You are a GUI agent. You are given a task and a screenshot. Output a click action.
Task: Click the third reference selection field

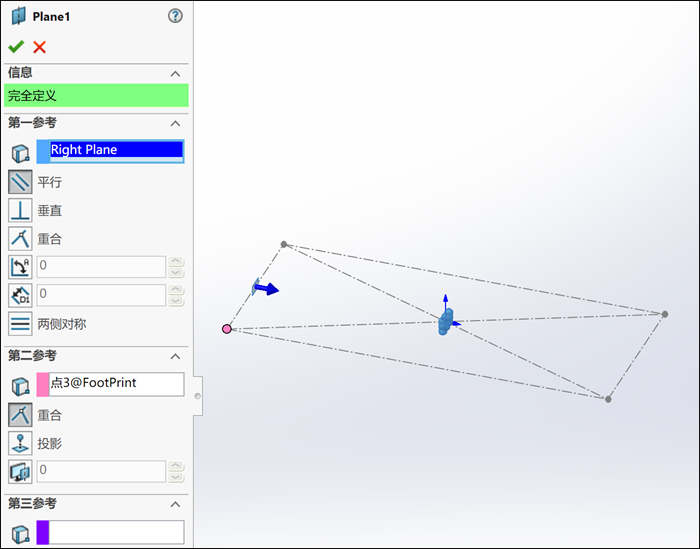(x=117, y=532)
